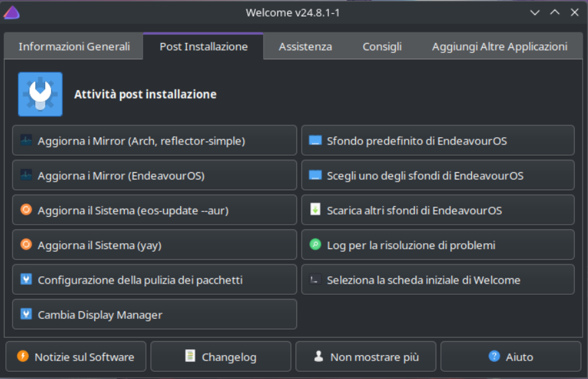Click green search icon on Log per la risoluzione

tap(315, 244)
